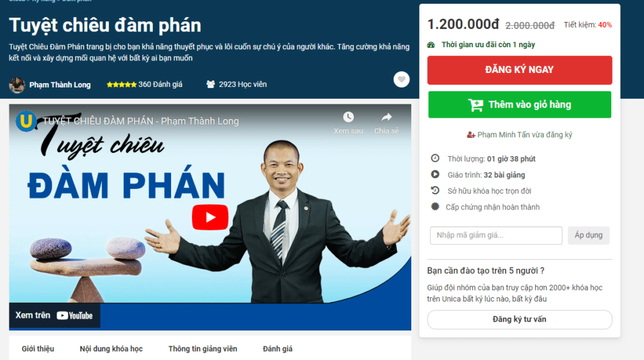Apply discount code with Áp dụng
Viewport: 644px width, 360px height.
tap(588, 235)
